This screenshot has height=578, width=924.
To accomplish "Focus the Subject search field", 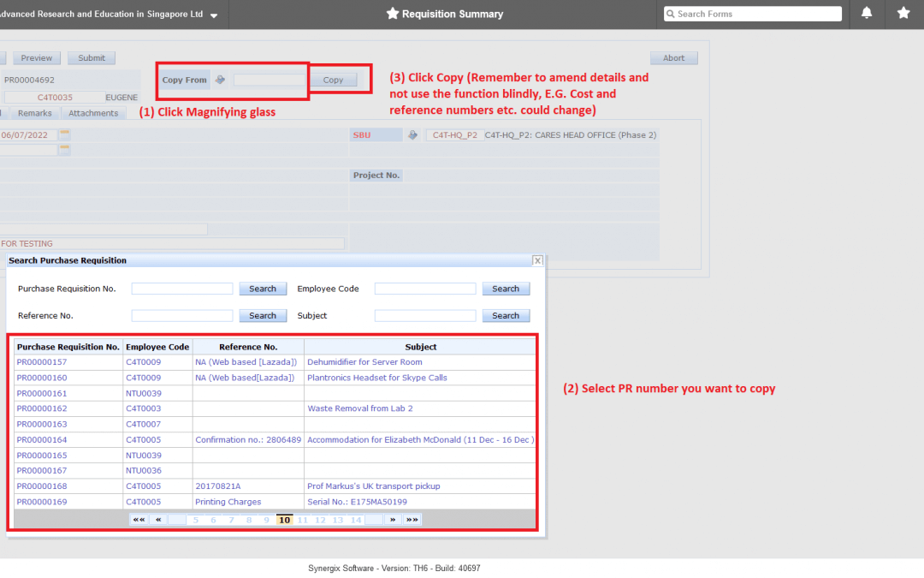I will (x=425, y=315).
